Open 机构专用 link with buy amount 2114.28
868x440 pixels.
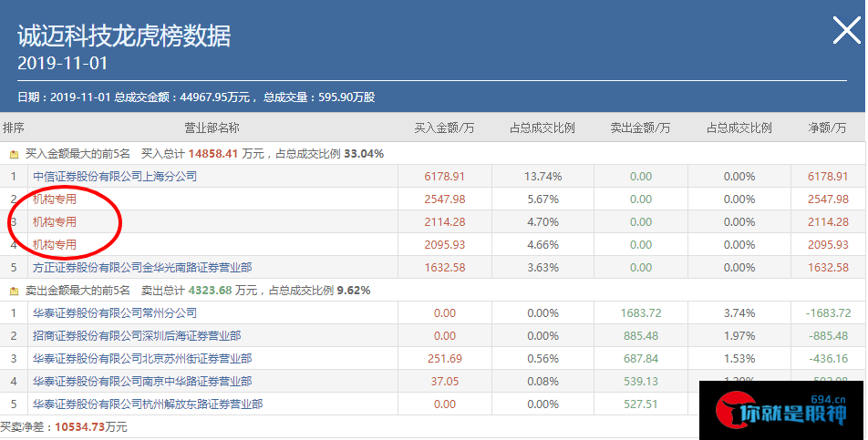click(55, 222)
